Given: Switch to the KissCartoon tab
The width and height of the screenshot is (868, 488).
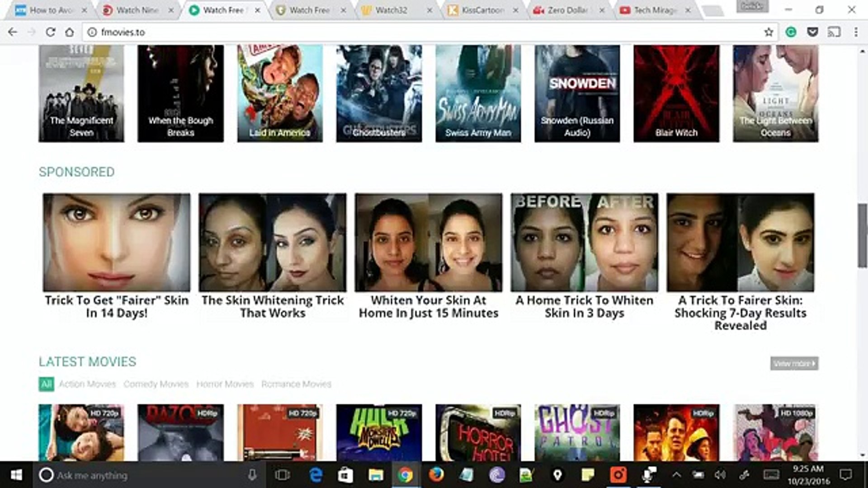Looking at the screenshot, I should point(482,10).
